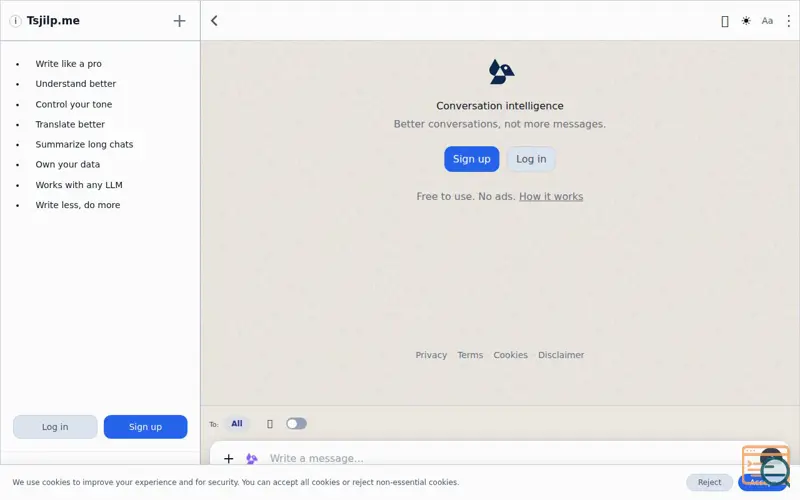Image resolution: width=800 pixels, height=500 pixels.
Task: Collapse sidebar with the back chevron
Action: [x=214, y=21]
